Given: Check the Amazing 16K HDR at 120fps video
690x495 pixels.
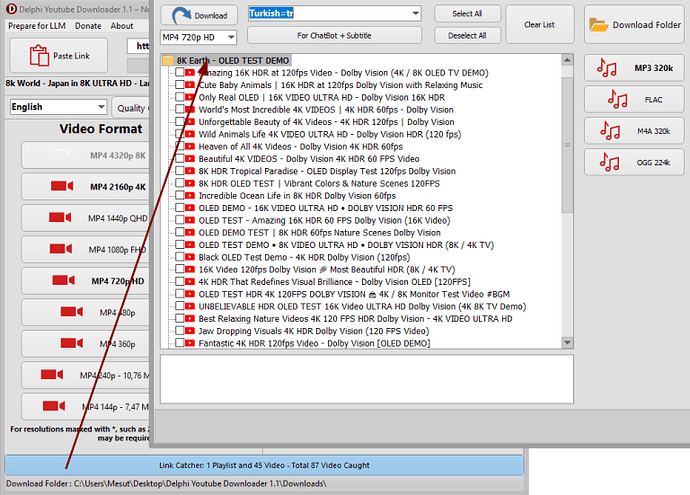Looking at the screenshot, I should click(x=180, y=72).
